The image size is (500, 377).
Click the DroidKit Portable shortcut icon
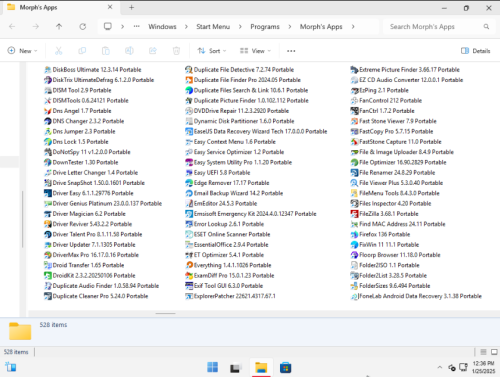(48, 276)
